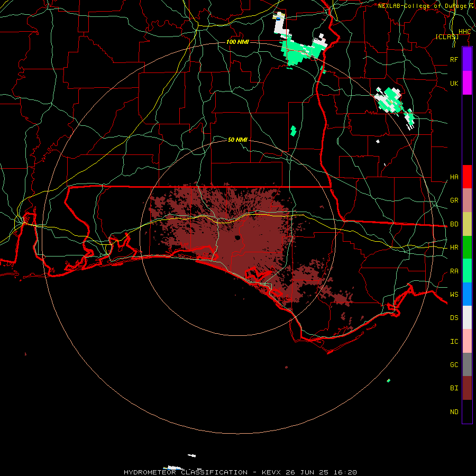Screen dimensions: 476x476
Task: Click the HHC product code text
Action: [464, 32]
